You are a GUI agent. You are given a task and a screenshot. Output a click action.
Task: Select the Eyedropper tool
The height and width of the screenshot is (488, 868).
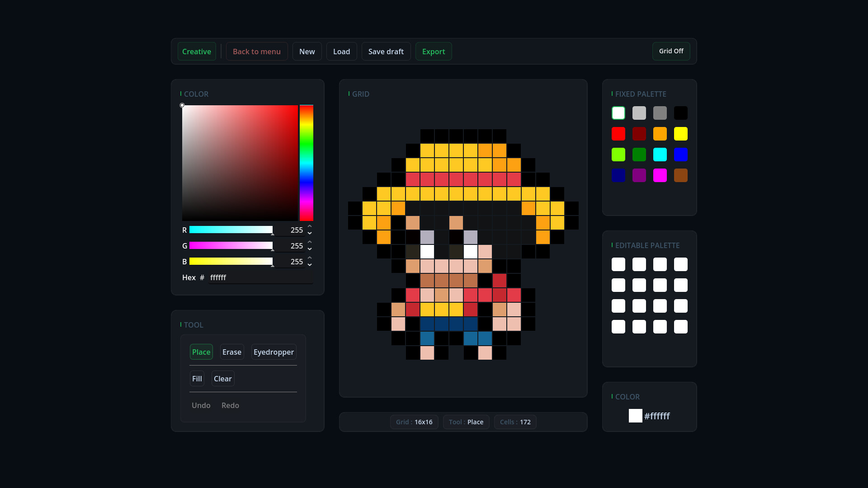[273, 352]
